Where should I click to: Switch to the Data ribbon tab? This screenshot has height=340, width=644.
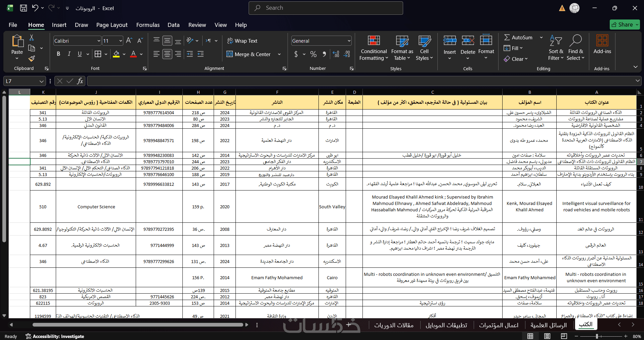[x=173, y=25]
